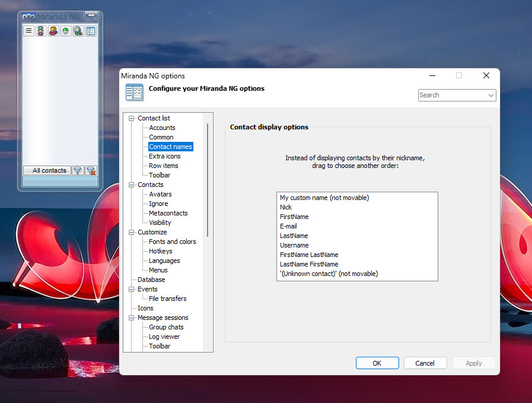Screen dimensions: 532x403
Task: Click the options checklist icon in Miranda NG toolbar
Action: click(x=91, y=31)
